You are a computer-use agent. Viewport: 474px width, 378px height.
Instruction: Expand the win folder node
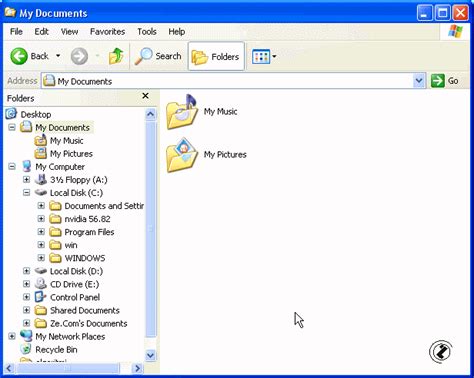click(41, 245)
